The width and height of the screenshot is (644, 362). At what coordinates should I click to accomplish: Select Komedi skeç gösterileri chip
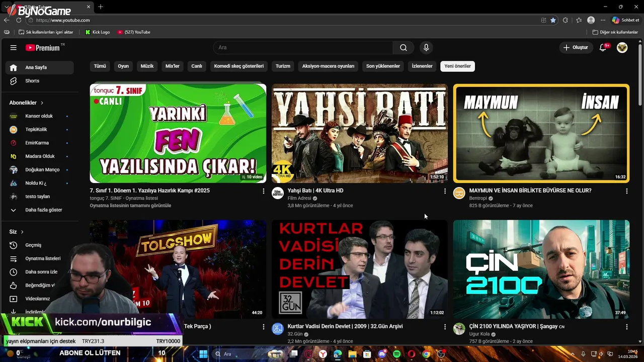[239, 66]
